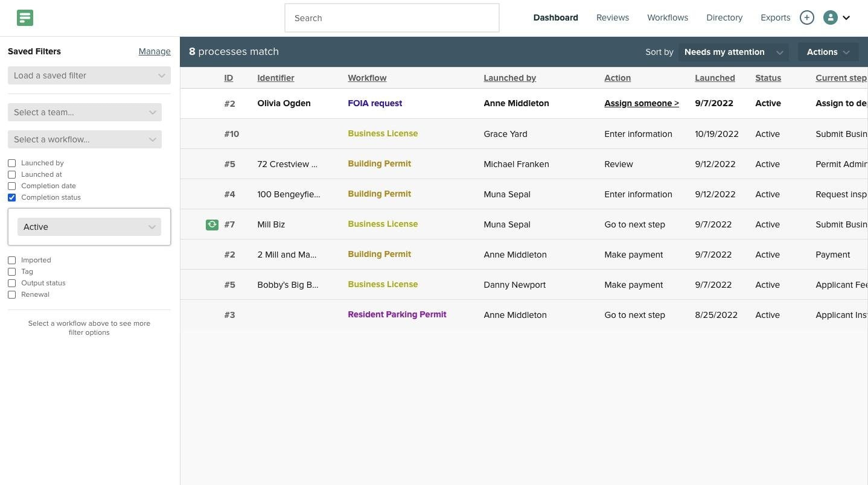
Task: Open Building Permit for 72 Crestview row
Action: pos(379,163)
